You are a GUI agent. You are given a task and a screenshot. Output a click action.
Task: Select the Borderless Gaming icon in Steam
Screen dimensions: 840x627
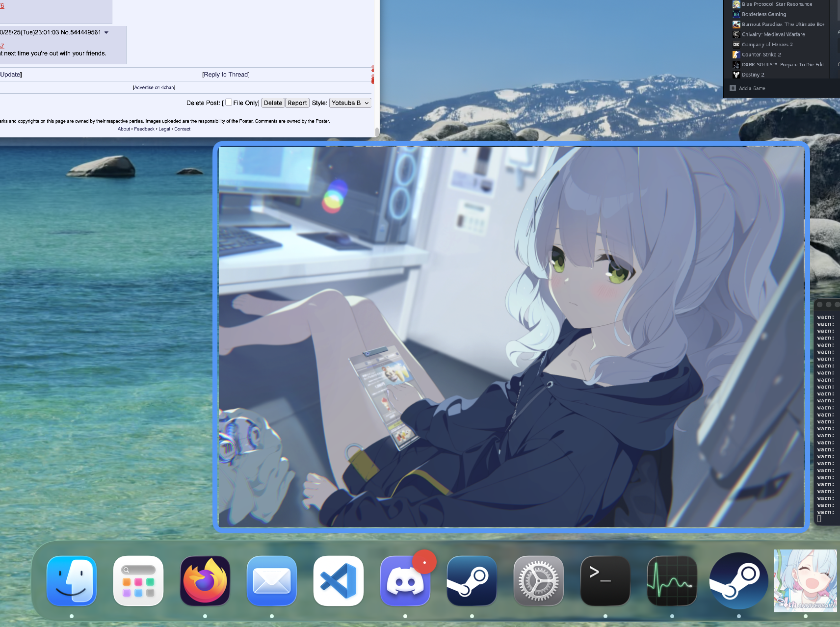736,14
